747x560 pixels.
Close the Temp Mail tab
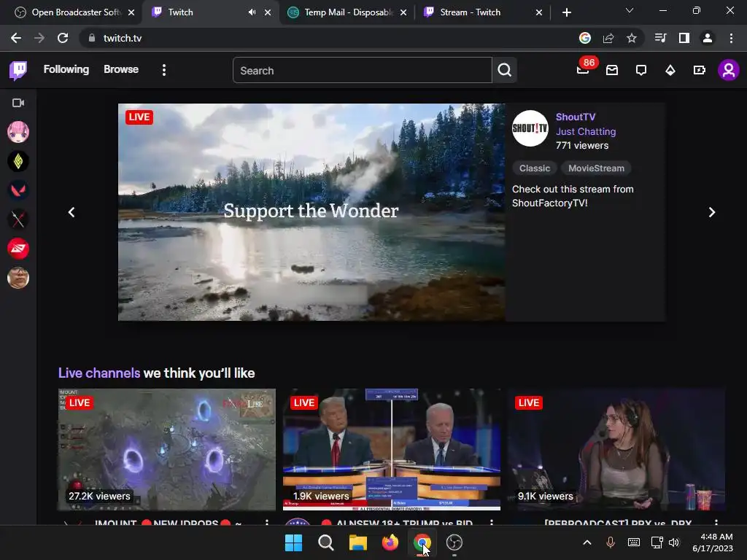coord(403,12)
